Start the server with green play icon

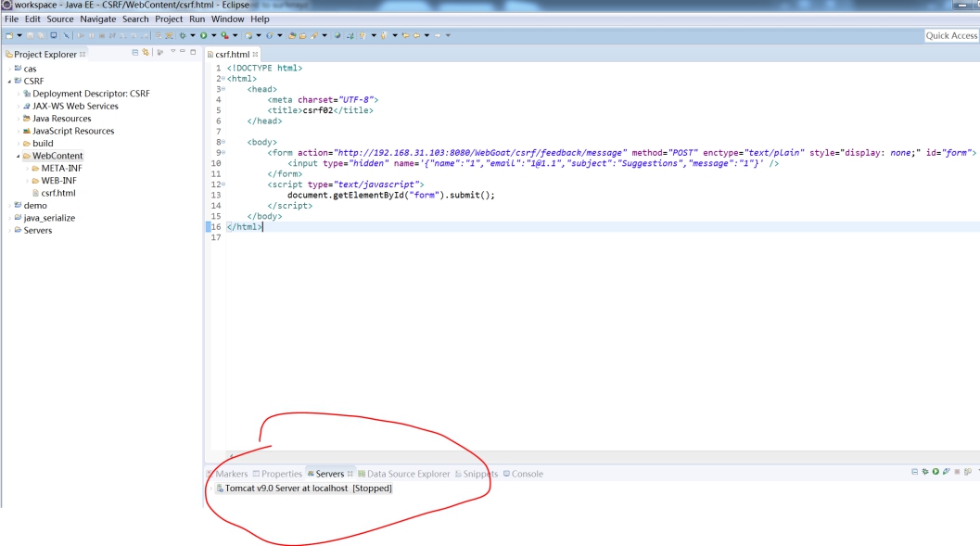pyautogui.click(x=935, y=472)
